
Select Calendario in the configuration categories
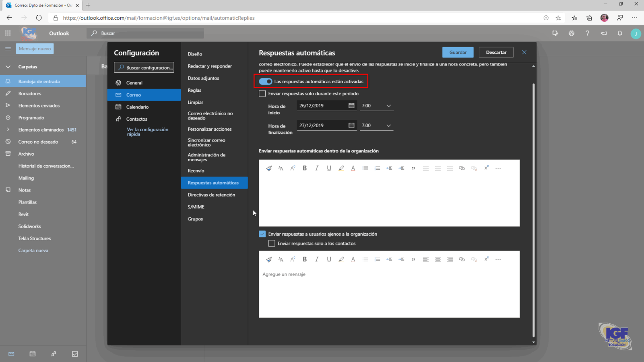pyautogui.click(x=137, y=107)
